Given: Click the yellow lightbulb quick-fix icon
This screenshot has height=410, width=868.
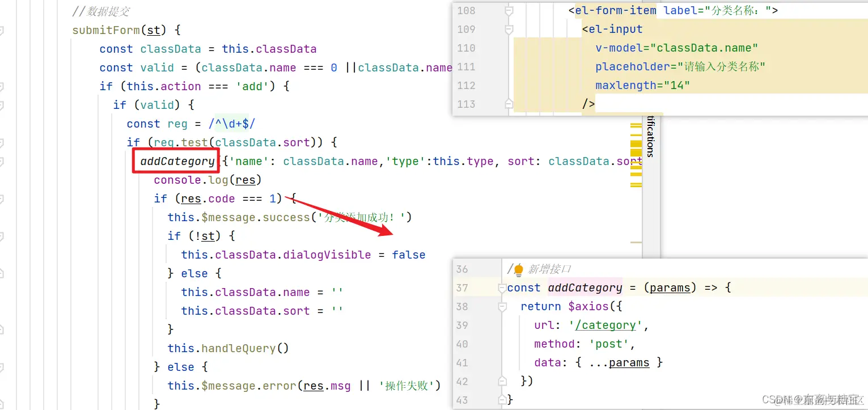Looking at the screenshot, I should (x=518, y=270).
